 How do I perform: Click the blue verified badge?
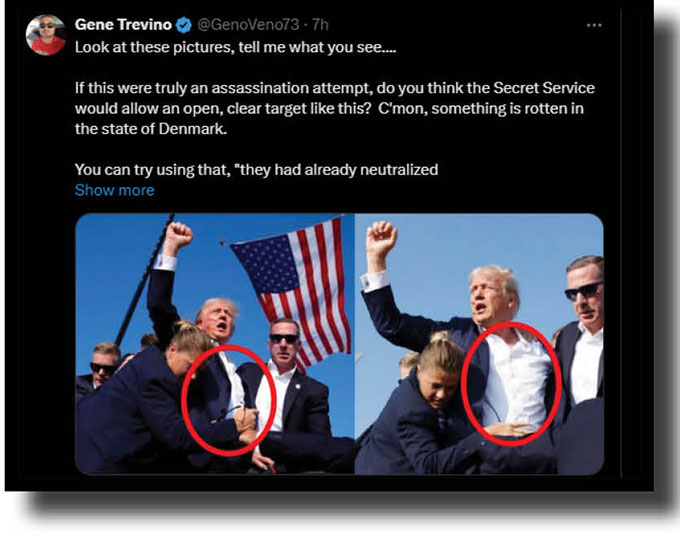[184, 25]
